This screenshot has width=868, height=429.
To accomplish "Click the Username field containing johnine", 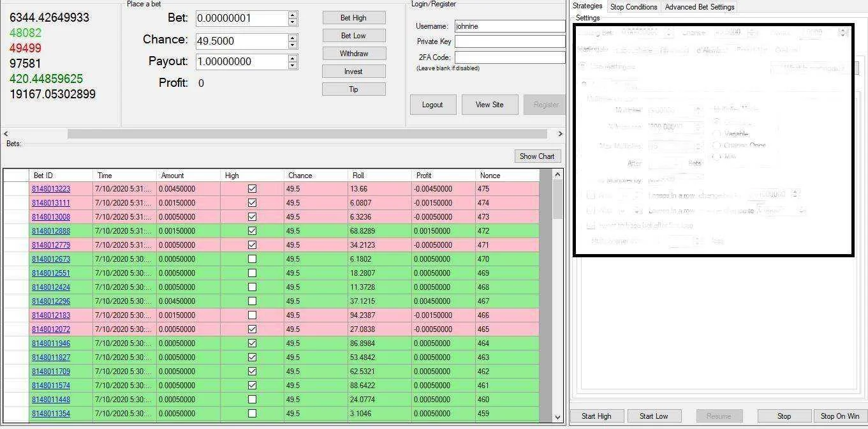I will click(510, 26).
